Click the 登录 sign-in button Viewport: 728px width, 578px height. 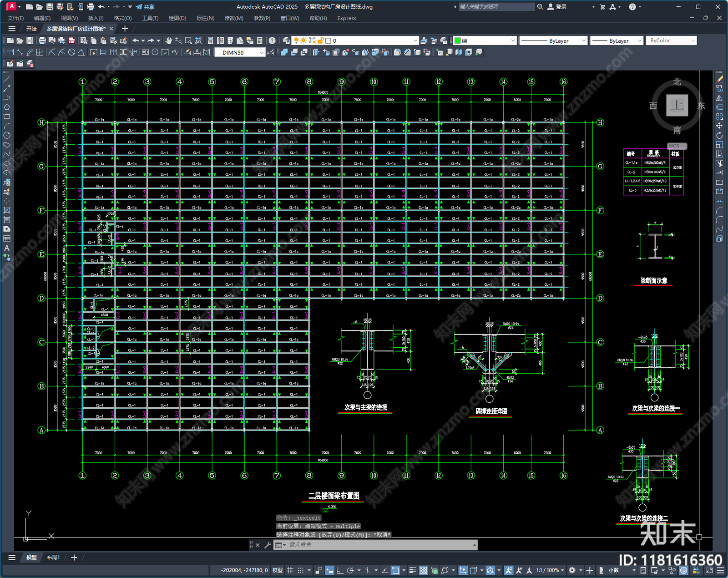tap(557, 7)
